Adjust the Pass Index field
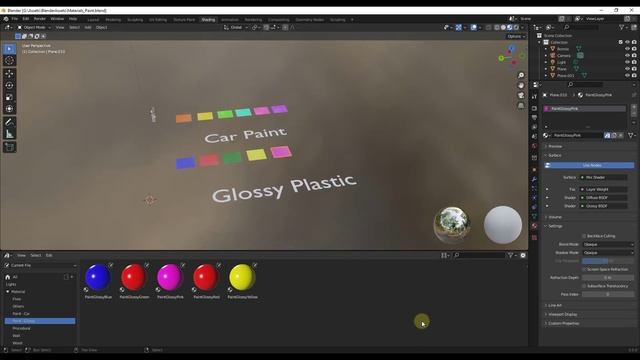Viewport: 640px width, 360px height. (608, 294)
